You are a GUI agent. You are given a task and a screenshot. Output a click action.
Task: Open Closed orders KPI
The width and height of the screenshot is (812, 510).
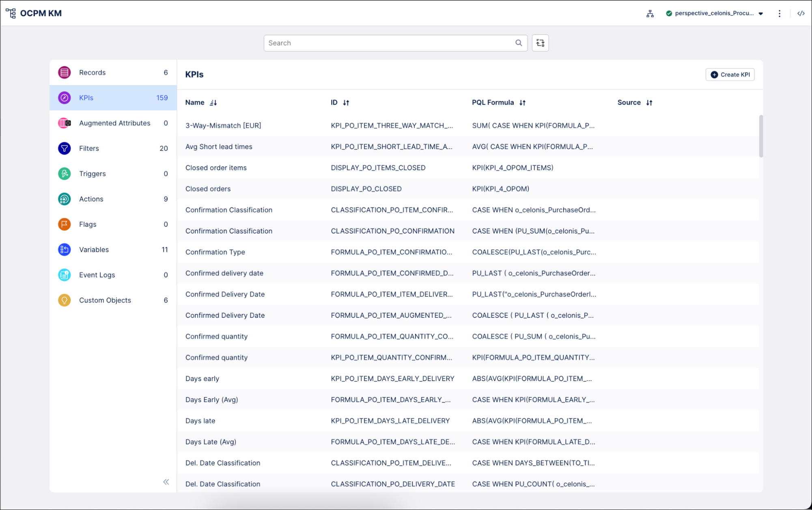(468, 189)
